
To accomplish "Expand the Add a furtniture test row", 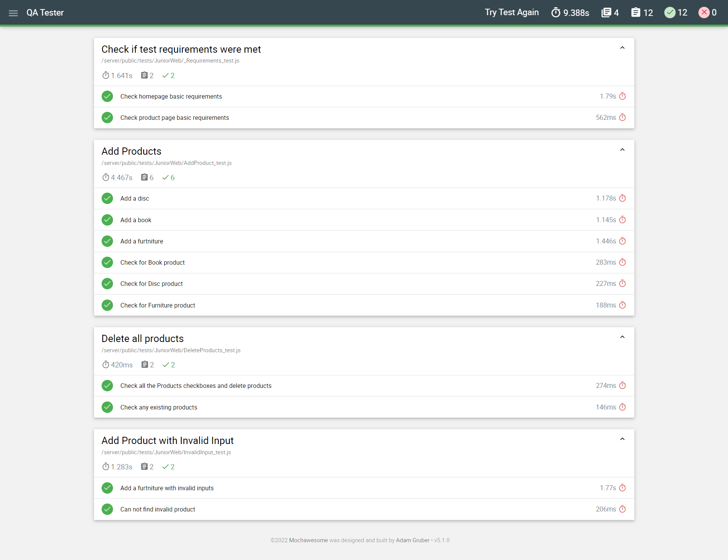I will [x=364, y=241].
